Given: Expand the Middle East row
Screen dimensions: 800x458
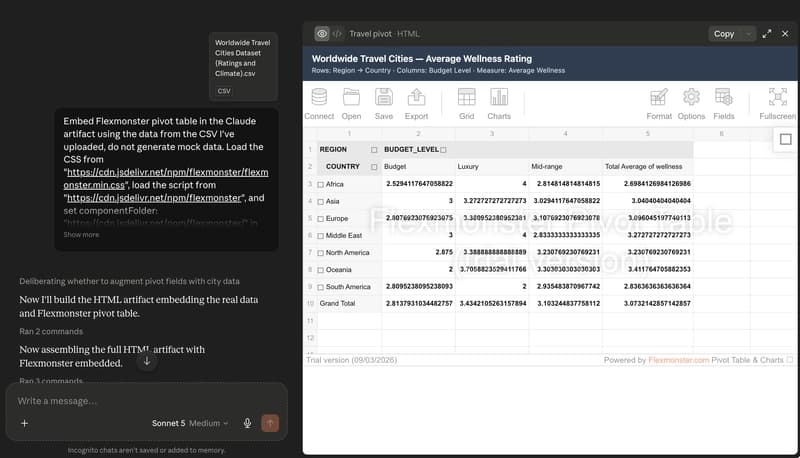Looking at the screenshot, I should pyautogui.click(x=320, y=236).
